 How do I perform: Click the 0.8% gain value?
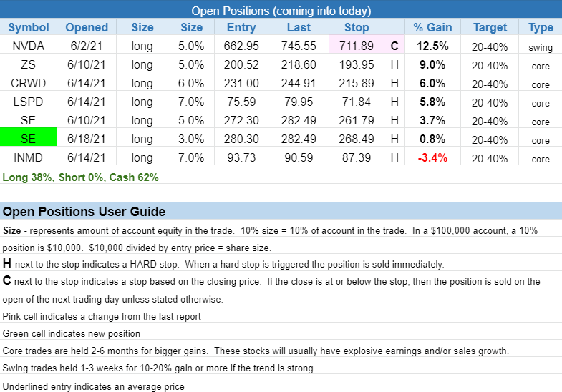tap(432, 139)
